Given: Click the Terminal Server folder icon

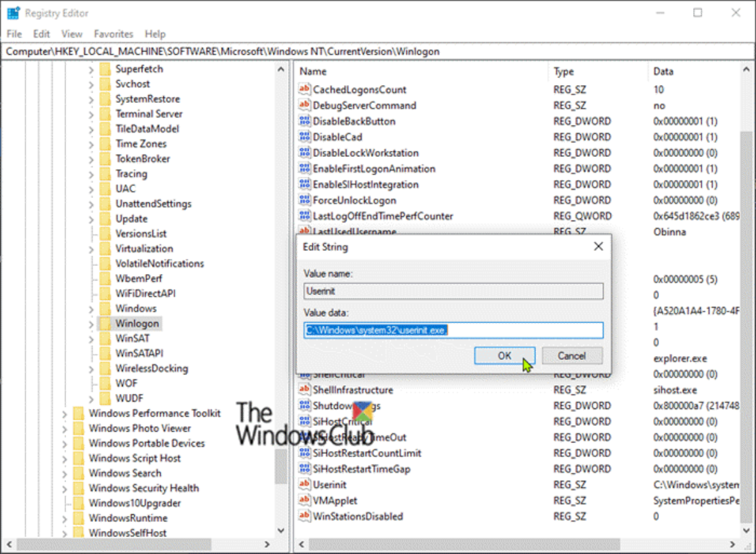Looking at the screenshot, I should coord(105,113).
